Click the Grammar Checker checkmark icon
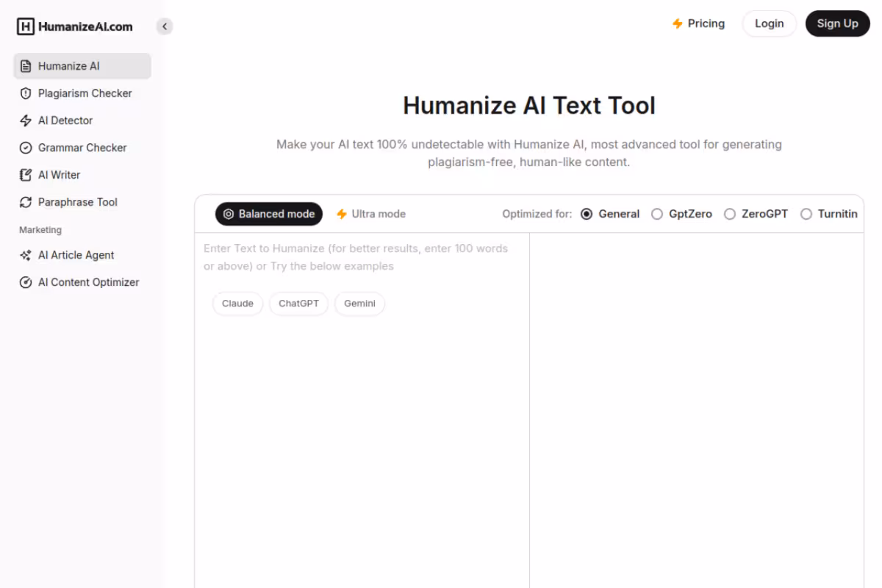This screenshot has width=882, height=588. (x=26, y=148)
